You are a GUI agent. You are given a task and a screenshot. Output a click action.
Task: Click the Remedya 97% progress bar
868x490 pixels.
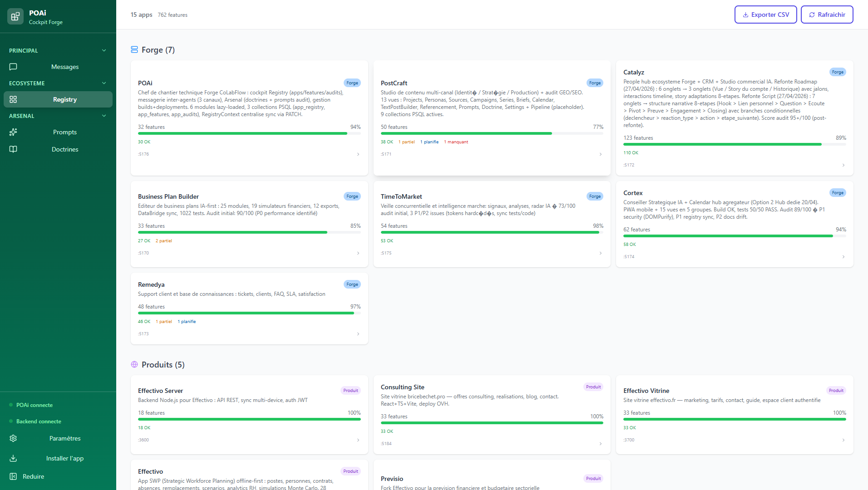pos(249,313)
